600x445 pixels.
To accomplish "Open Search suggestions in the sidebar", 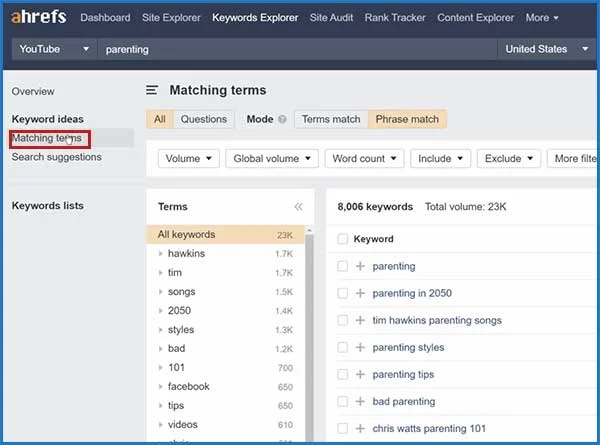I will coord(57,157).
